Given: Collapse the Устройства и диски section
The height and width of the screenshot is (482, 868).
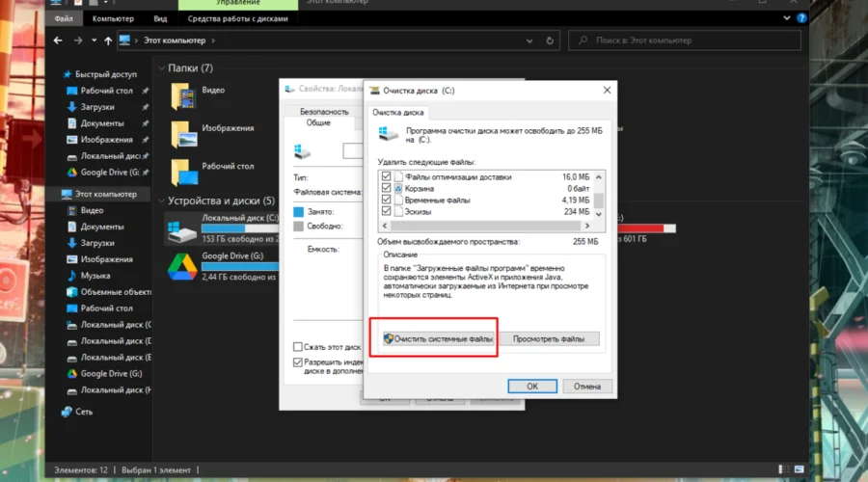Looking at the screenshot, I should coord(161,201).
